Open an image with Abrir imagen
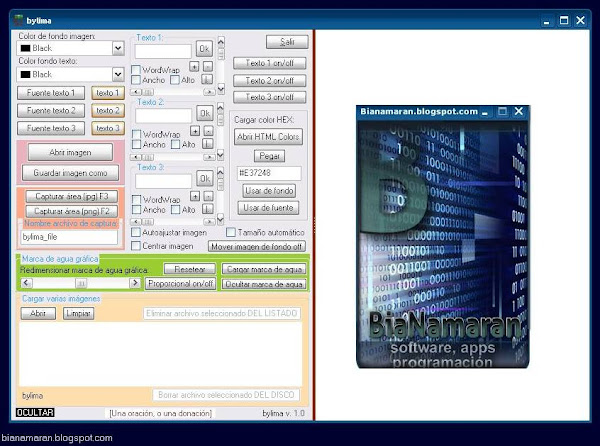600x446 pixels. point(70,152)
